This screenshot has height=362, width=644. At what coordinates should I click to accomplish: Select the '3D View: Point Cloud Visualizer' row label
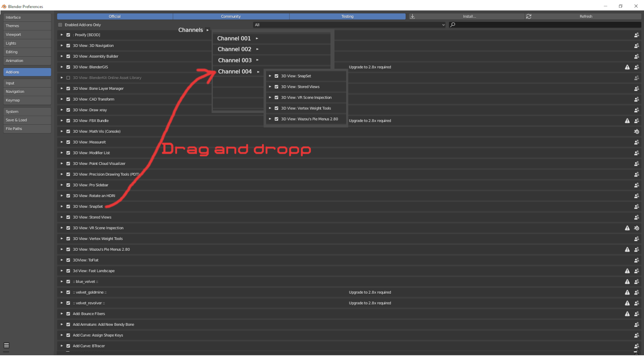(x=99, y=164)
